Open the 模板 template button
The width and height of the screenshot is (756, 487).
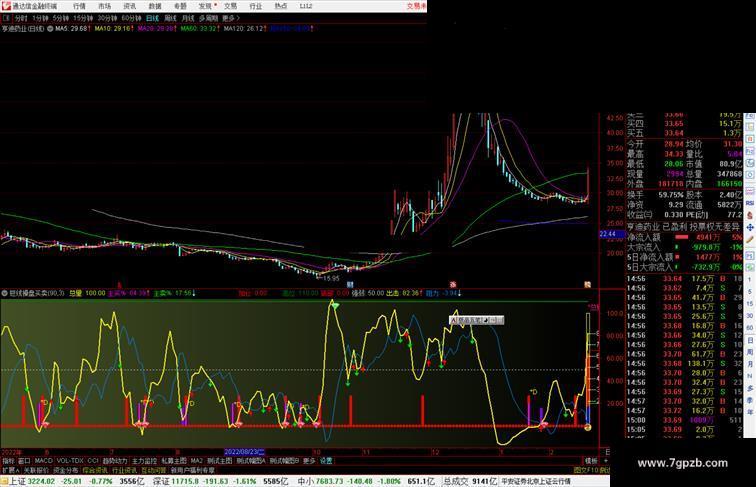(x=591, y=461)
